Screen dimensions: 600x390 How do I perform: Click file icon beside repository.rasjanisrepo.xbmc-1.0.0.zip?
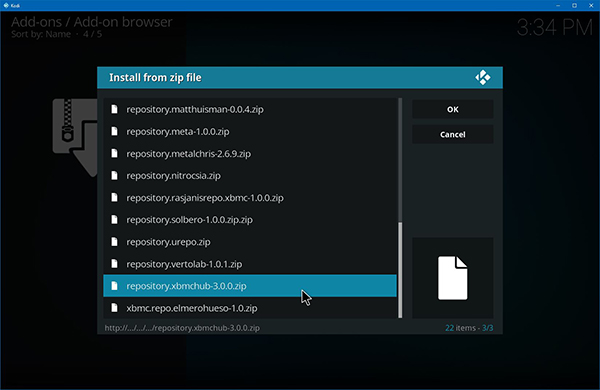click(x=114, y=198)
